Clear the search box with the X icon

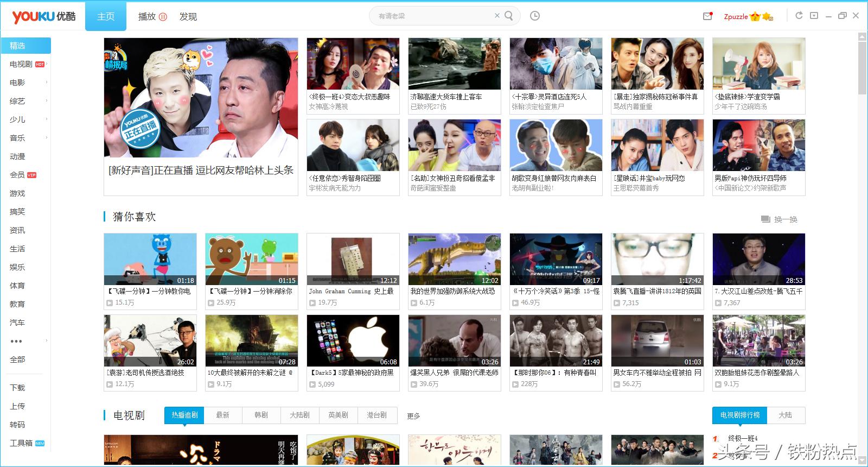pos(496,16)
